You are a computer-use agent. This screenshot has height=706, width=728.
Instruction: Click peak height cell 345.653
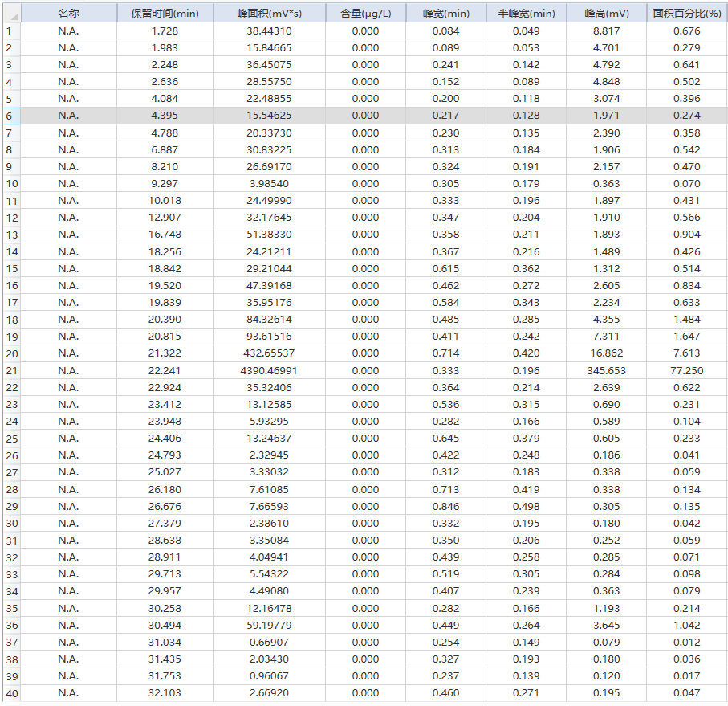606,370
